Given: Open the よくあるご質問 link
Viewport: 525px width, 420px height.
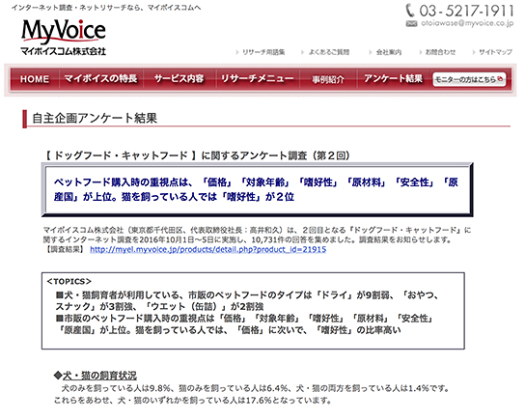Looking at the screenshot, I should tap(328, 52).
